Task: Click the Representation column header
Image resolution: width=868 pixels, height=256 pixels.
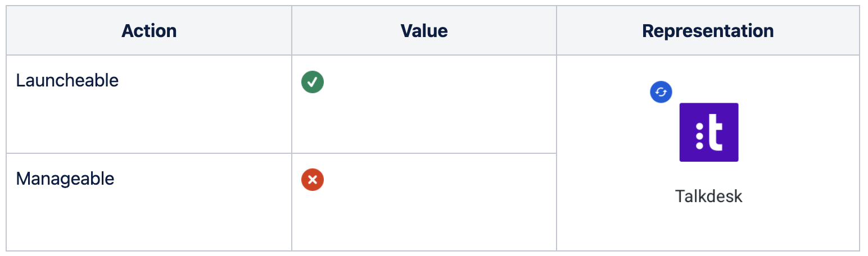Action: [x=708, y=31]
